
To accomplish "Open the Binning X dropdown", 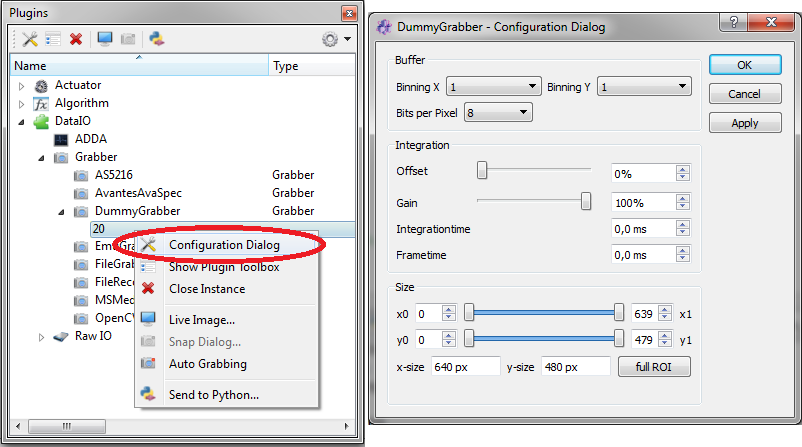I will [493, 86].
